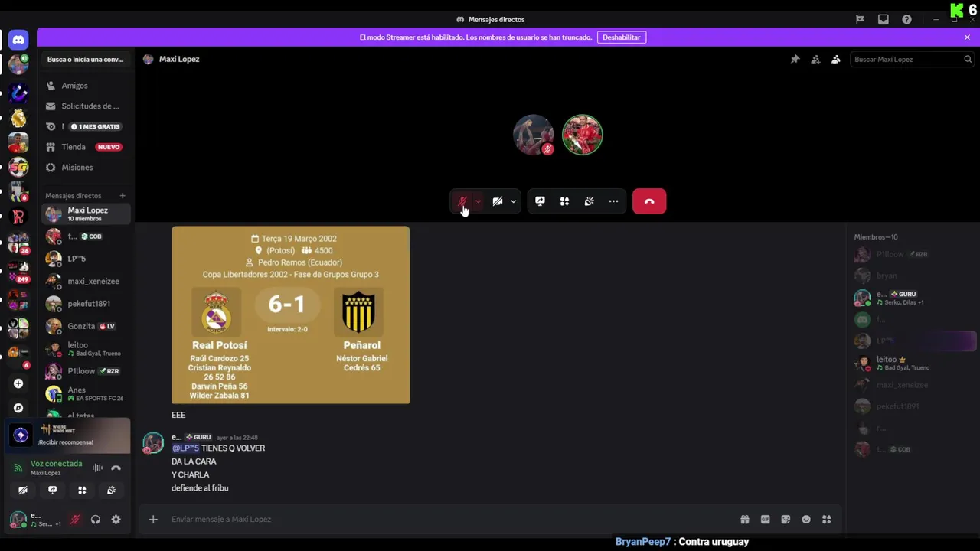Image resolution: width=980 pixels, height=551 pixels.
Task: Open the DM with LP™5
Action: click(85, 259)
